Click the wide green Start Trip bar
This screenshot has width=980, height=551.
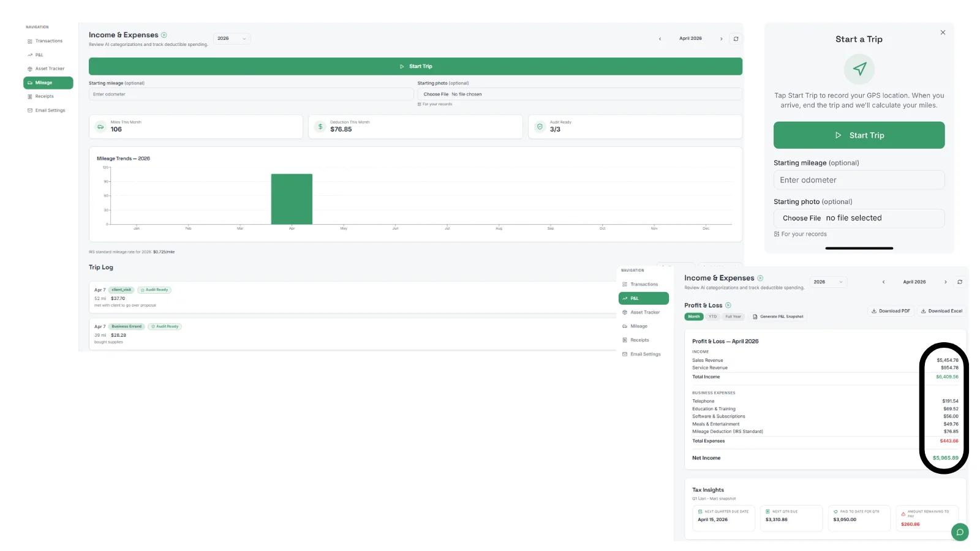click(415, 66)
